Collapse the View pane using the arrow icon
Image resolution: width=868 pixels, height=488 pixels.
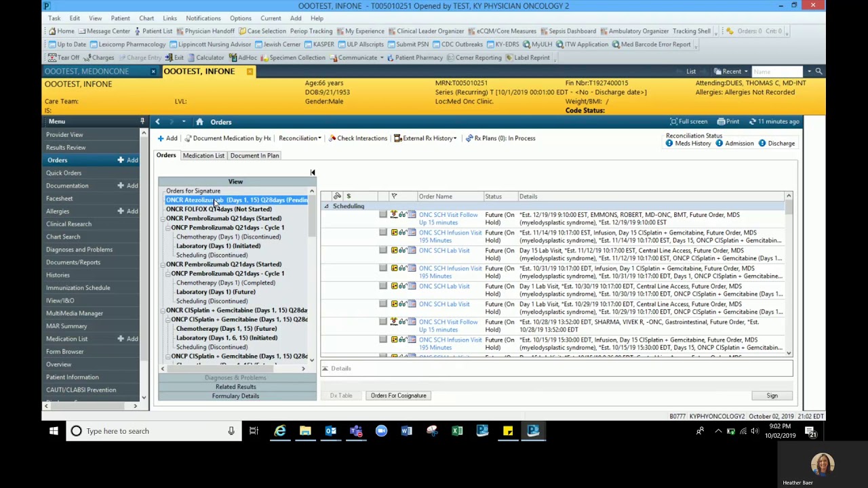(313, 173)
